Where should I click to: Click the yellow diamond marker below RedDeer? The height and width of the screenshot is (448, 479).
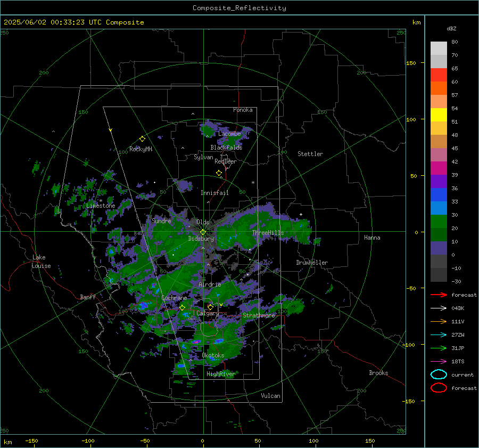point(219,173)
